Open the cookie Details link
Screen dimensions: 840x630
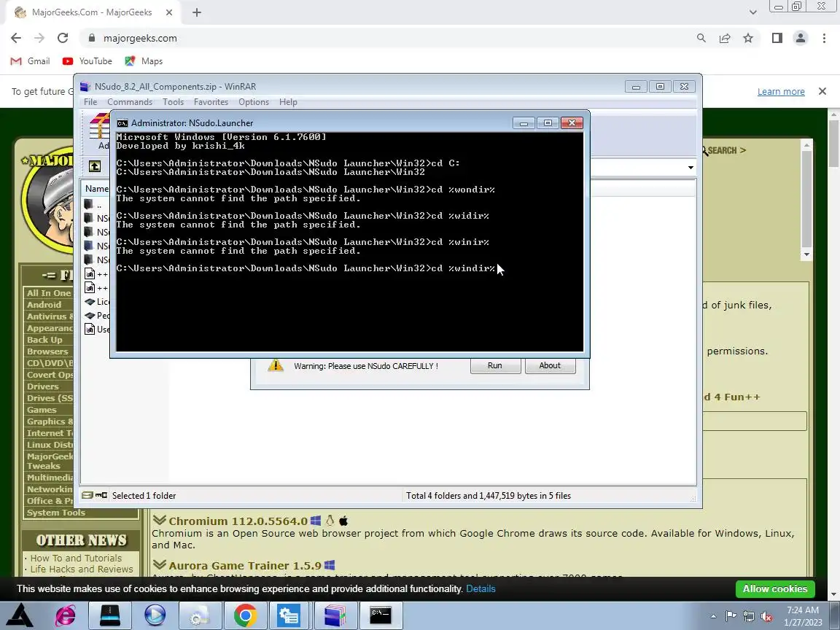click(481, 588)
